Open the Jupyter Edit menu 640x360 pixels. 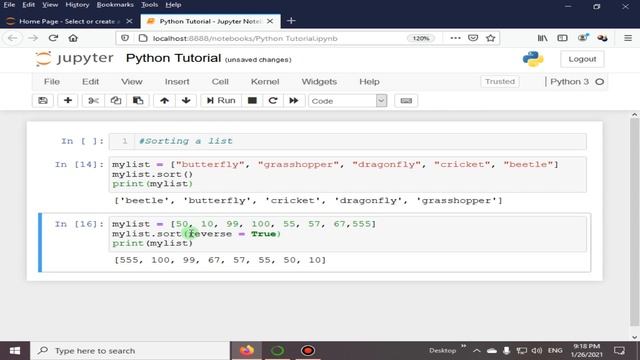click(x=91, y=82)
